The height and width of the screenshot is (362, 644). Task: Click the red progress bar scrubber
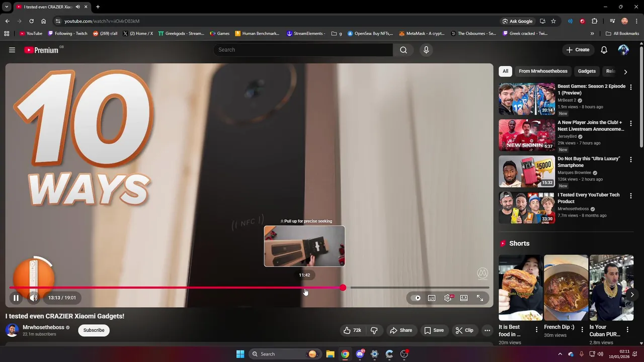coord(343,288)
